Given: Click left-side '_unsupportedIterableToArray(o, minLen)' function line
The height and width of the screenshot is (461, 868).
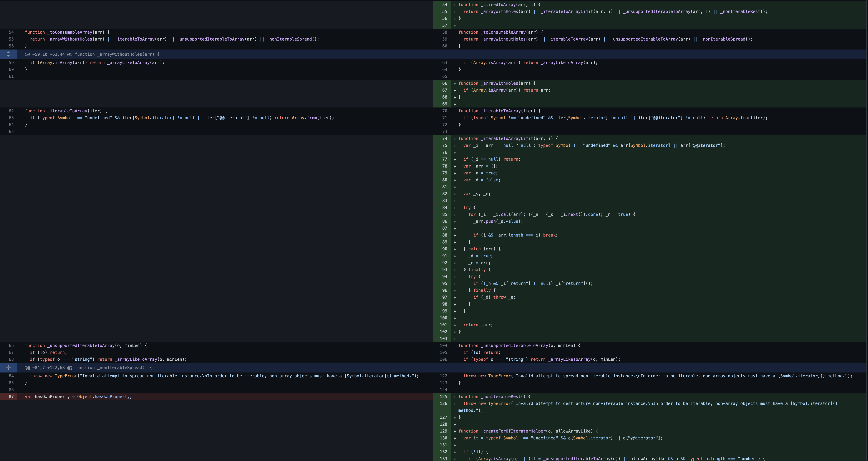Looking at the screenshot, I should [x=86, y=346].
